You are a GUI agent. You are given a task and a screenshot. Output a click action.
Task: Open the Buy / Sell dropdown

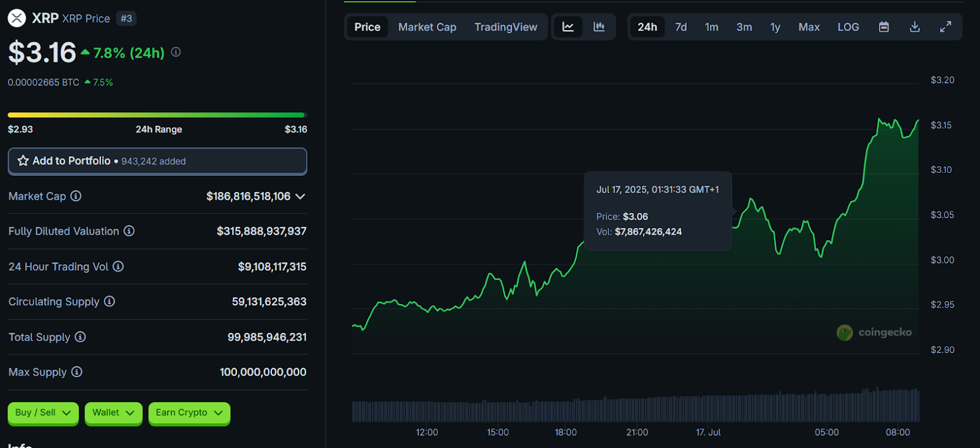(43, 413)
